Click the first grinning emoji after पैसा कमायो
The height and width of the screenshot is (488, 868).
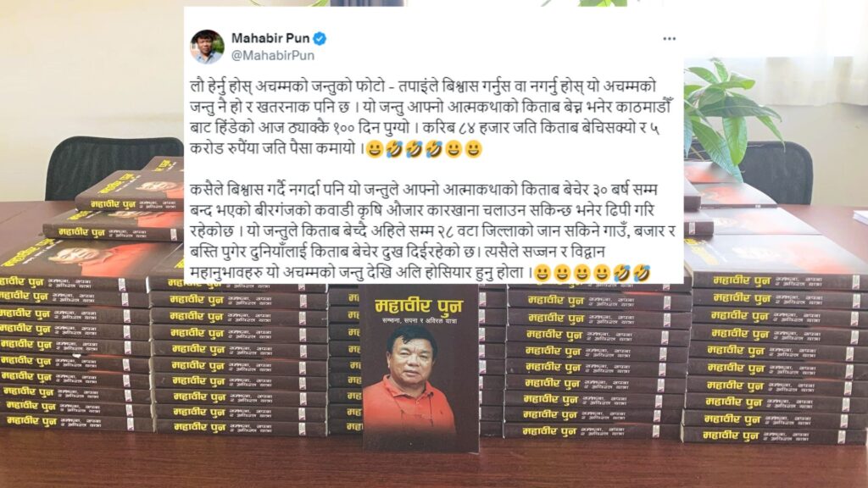[375, 149]
